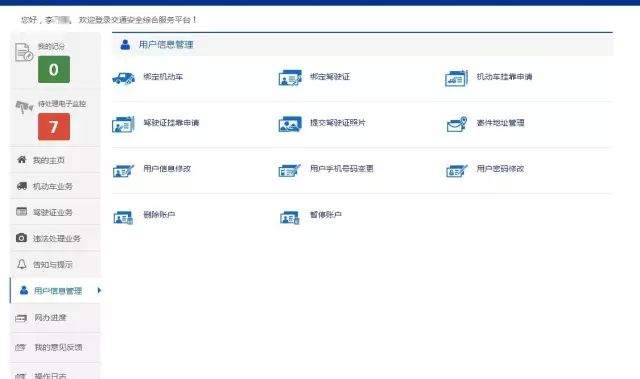Click the red 7 pending monitoring badge

coord(54,126)
